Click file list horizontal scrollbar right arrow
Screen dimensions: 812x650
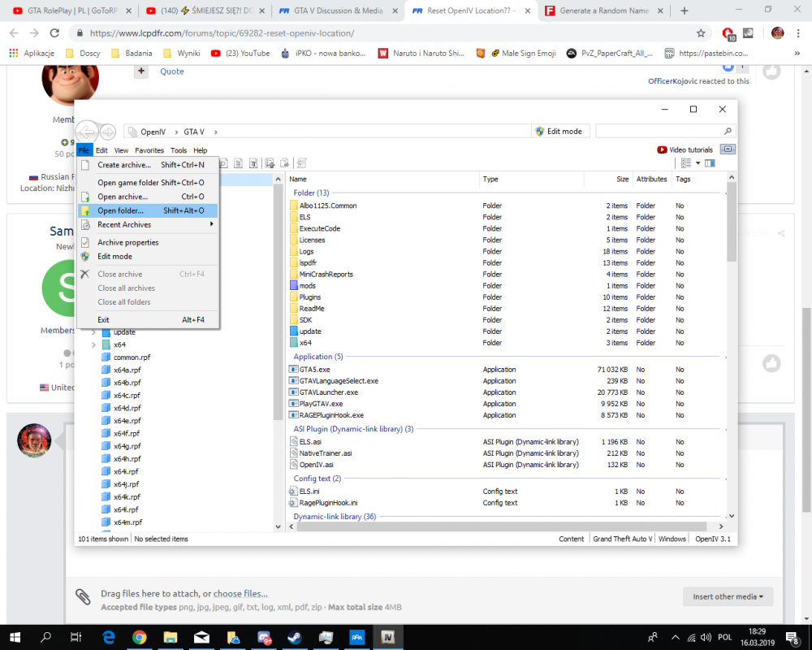coord(721,526)
